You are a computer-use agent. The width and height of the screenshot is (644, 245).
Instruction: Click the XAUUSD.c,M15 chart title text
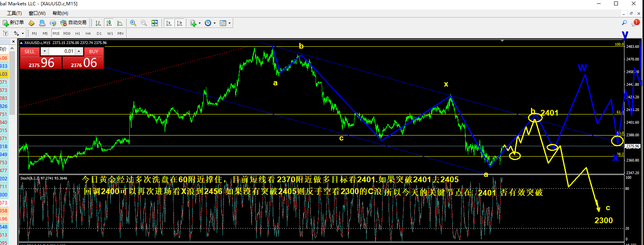click(38, 43)
